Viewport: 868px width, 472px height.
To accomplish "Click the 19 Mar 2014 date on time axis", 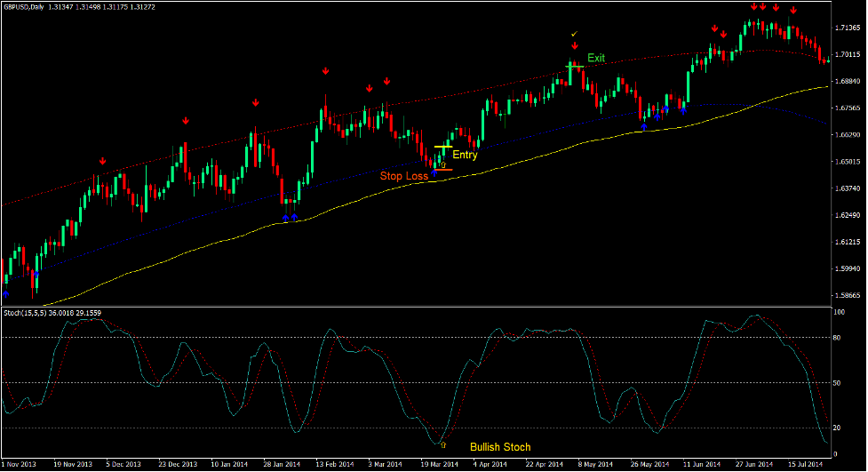I will (x=437, y=464).
